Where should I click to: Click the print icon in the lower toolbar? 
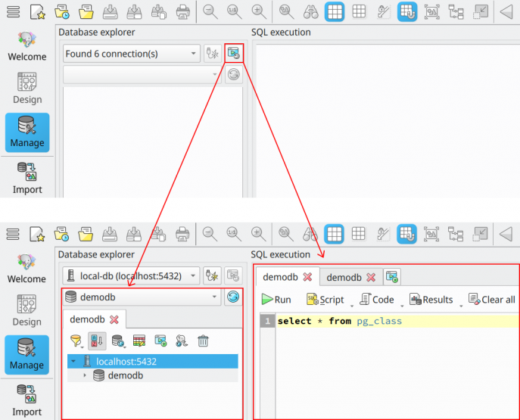coord(182,235)
